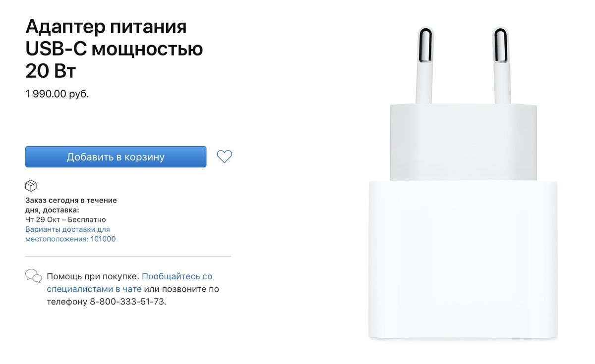Click the delivery date Чт 29 Окт – Бесплатно
This screenshot has width=595, height=364.
pos(65,219)
